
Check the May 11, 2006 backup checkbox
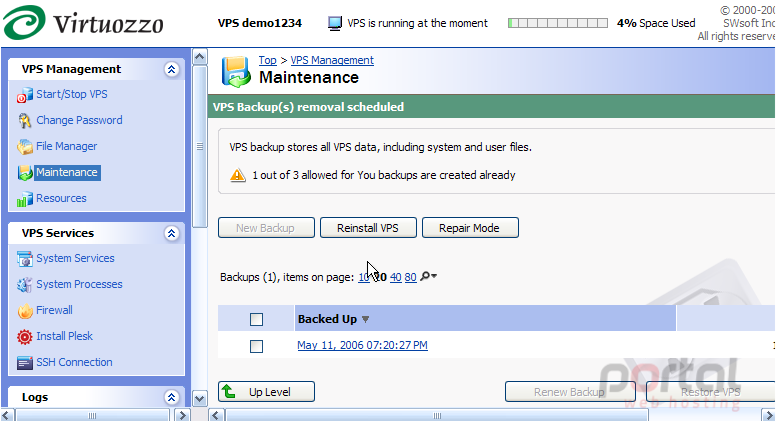[x=256, y=346]
